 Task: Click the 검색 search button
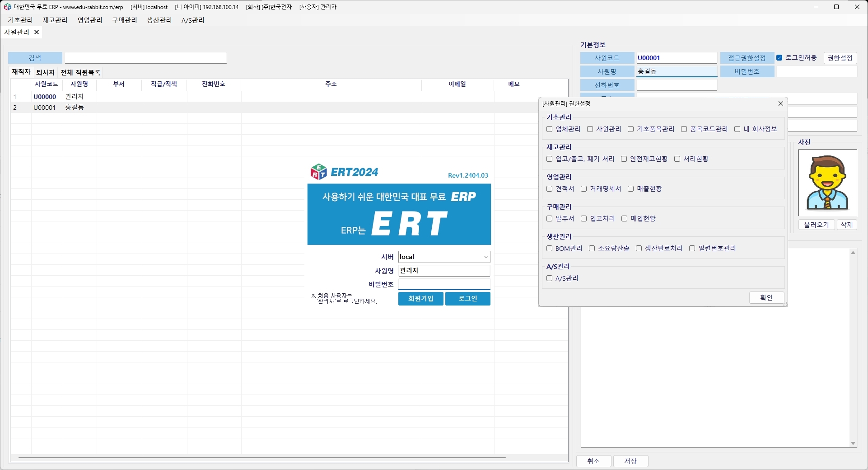click(x=35, y=58)
